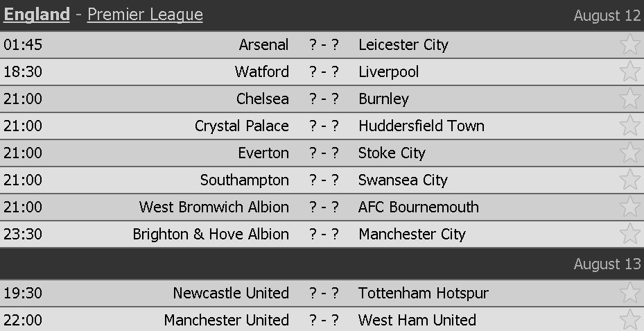Click the Arsenal team name
The image size is (644, 331).
pyautogui.click(x=263, y=44)
